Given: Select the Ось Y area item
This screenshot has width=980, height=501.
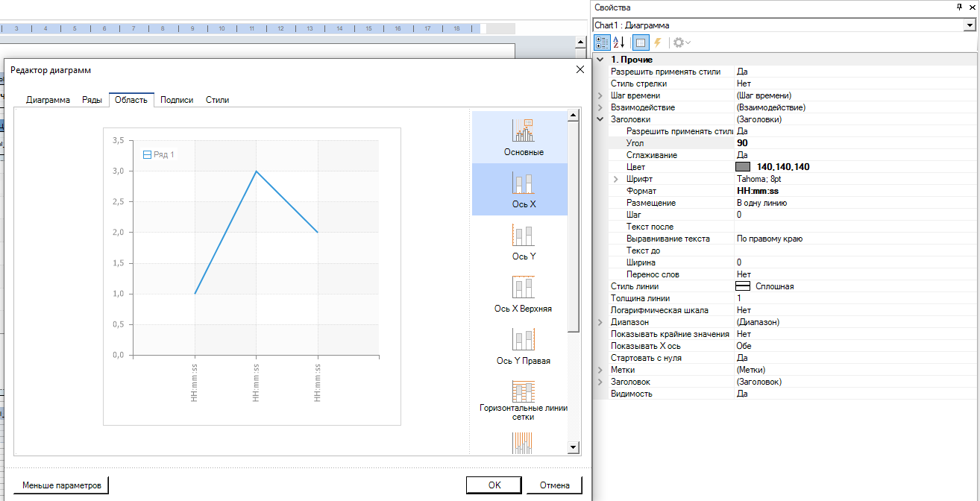Looking at the screenshot, I should 520,242.
